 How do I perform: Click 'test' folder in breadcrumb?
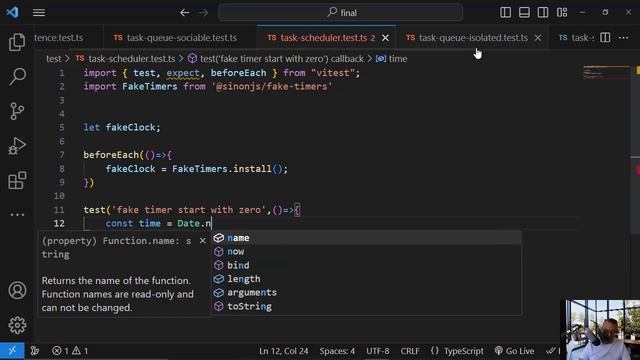(x=53, y=59)
